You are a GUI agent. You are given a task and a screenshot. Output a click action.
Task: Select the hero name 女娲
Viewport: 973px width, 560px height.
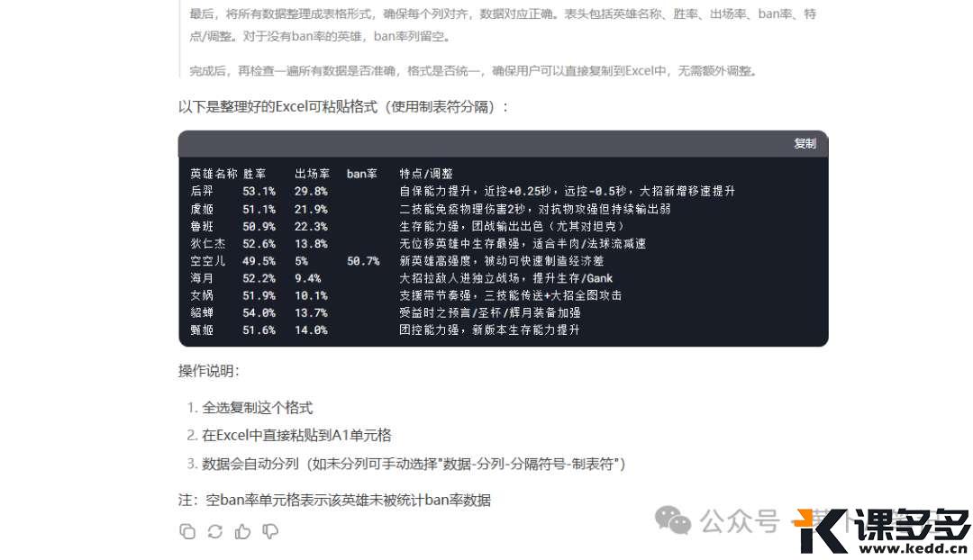(x=202, y=296)
